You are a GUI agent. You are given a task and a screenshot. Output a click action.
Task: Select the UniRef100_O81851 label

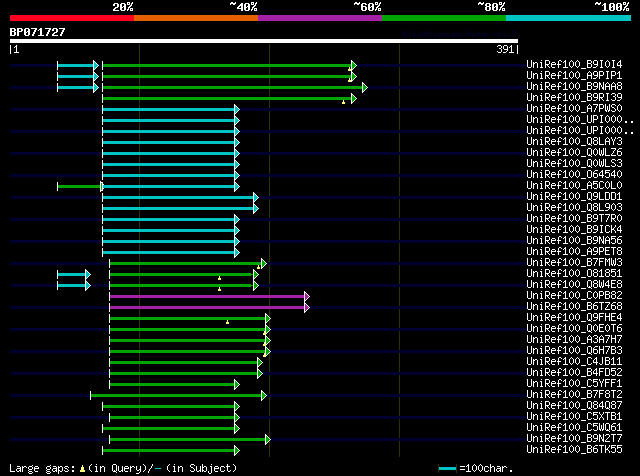click(x=574, y=274)
